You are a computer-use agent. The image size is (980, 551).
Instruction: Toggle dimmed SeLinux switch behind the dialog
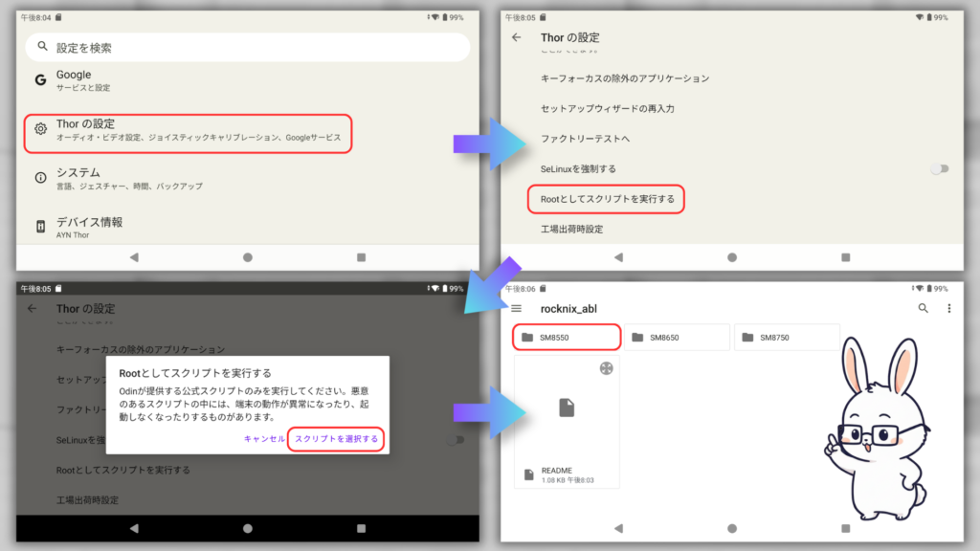point(455,440)
